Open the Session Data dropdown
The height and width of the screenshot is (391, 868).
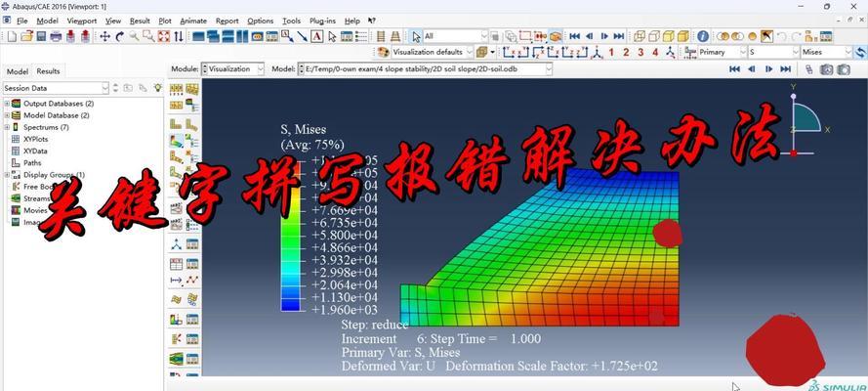(56, 88)
